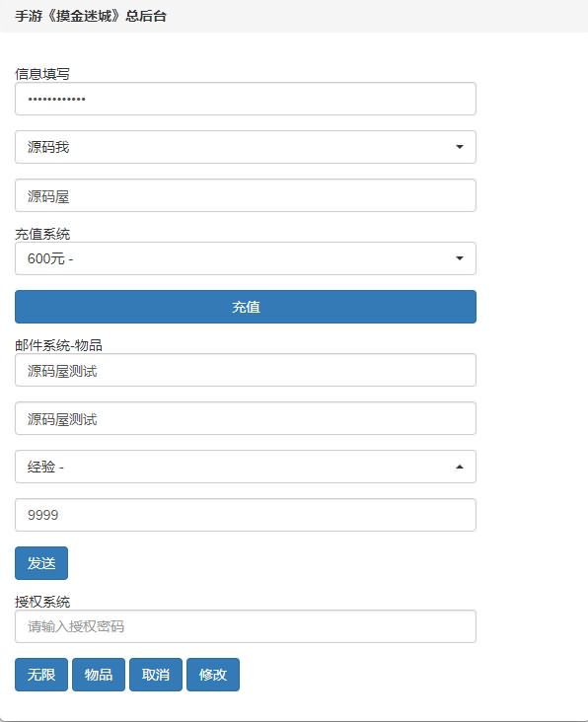
Task: Click the 物品 authorization button
Action: [x=99, y=675]
